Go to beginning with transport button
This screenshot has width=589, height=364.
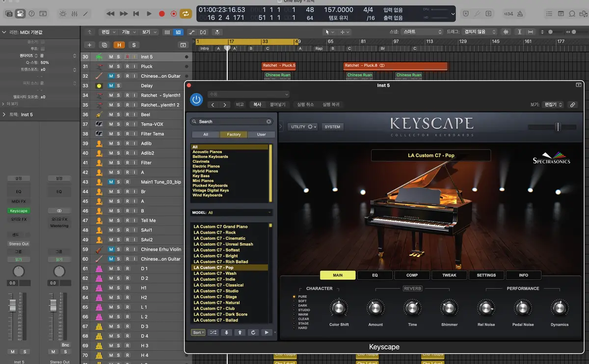click(x=136, y=14)
